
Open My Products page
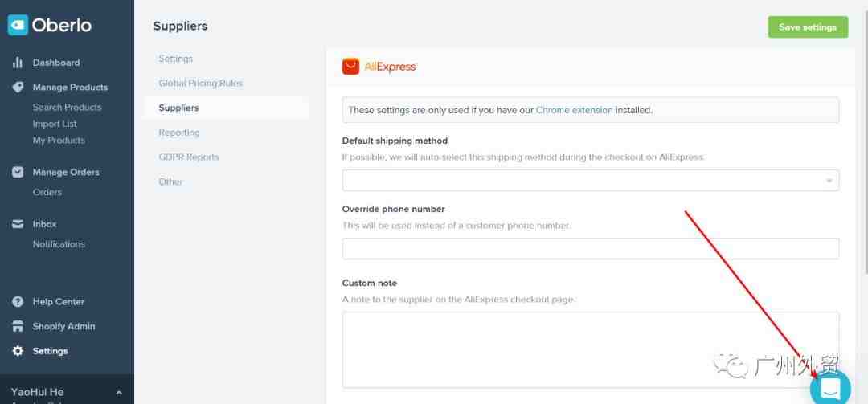point(59,141)
